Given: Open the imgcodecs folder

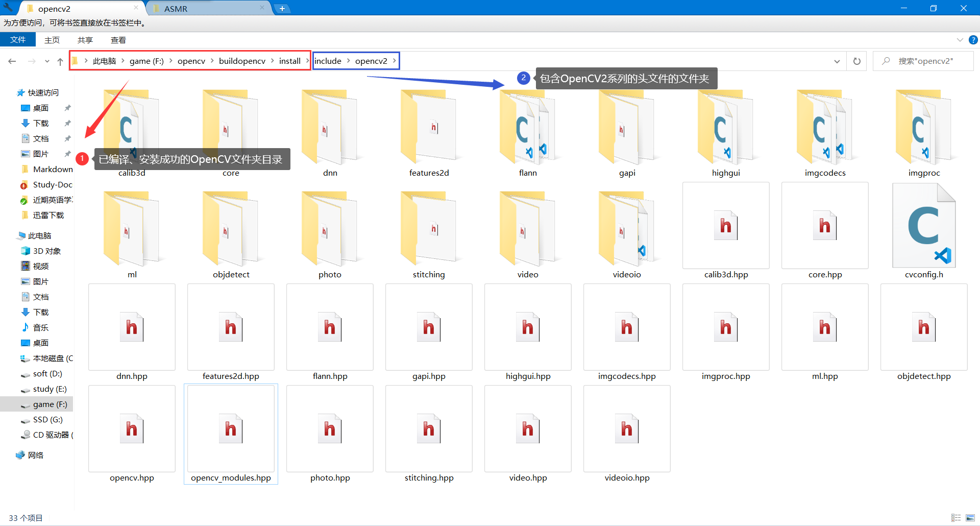Looking at the screenshot, I should click(825, 133).
